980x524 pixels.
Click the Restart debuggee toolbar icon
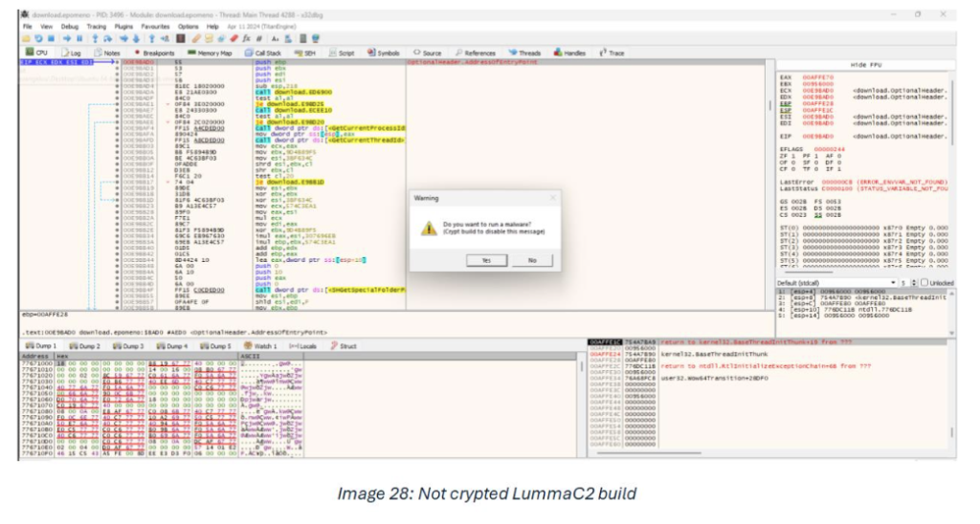click(x=38, y=38)
